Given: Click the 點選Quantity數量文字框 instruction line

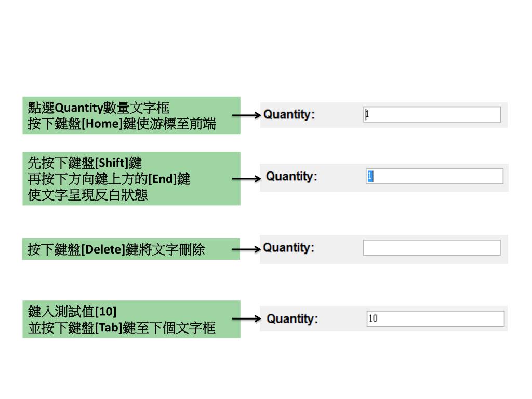Looking at the screenshot, I should 98,108.
